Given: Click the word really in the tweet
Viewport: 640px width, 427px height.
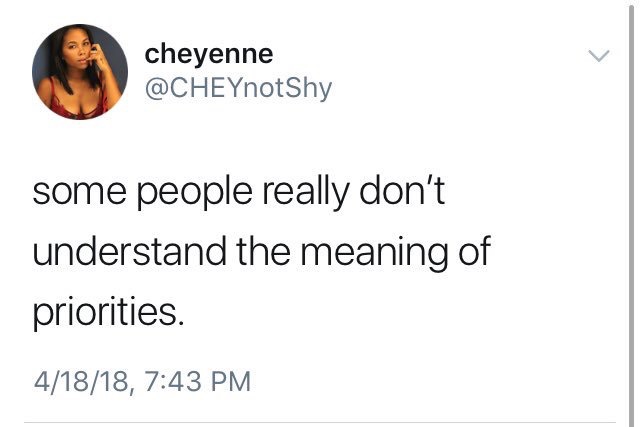Looking at the screenshot, I should 305,193.
